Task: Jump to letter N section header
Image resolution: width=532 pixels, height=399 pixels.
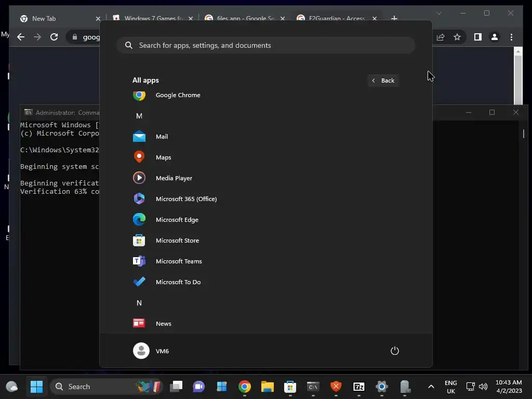Action: (x=139, y=303)
